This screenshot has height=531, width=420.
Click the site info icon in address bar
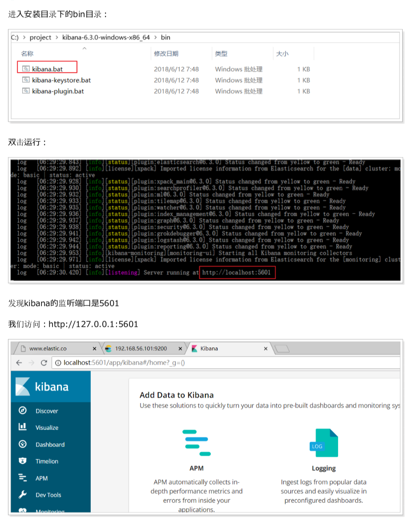pyautogui.click(x=58, y=363)
